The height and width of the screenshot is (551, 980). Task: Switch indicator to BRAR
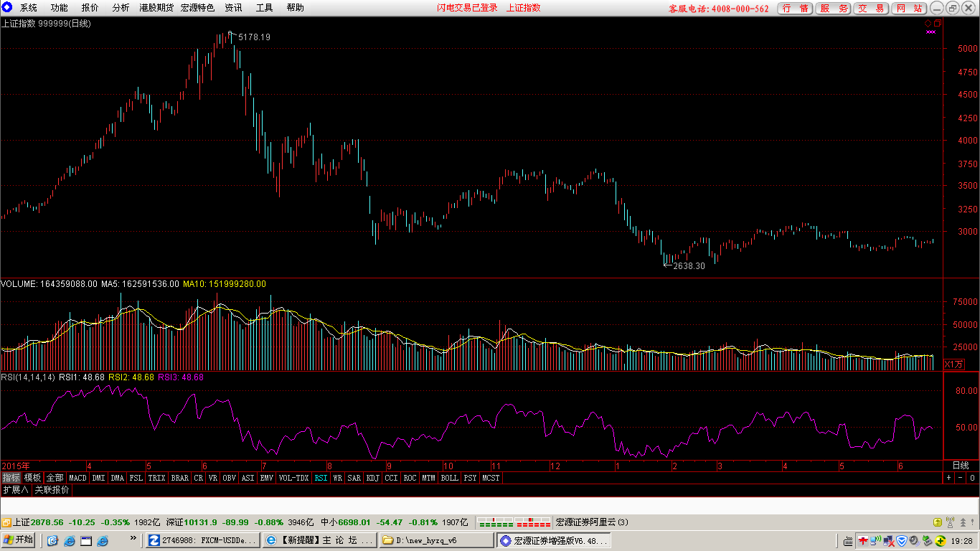179,478
